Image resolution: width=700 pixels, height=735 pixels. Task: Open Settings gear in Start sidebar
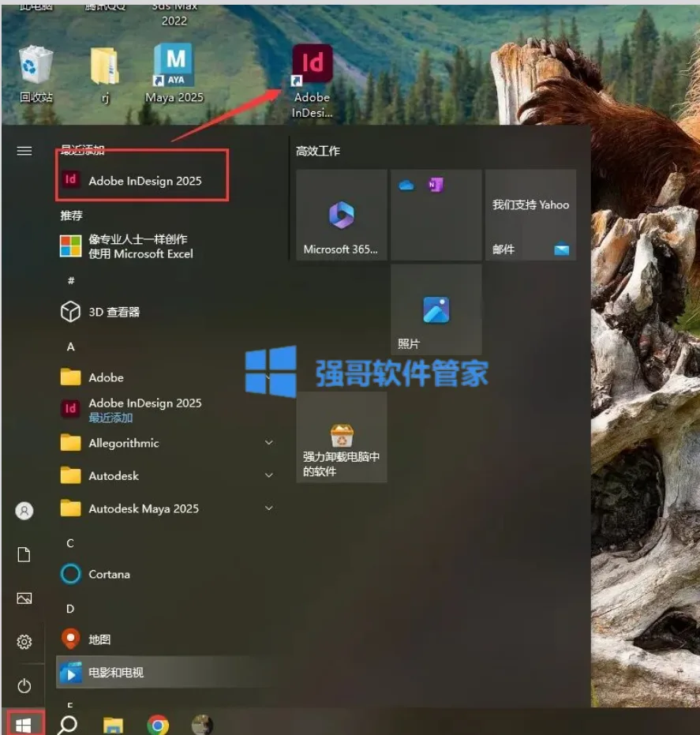tap(24, 642)
